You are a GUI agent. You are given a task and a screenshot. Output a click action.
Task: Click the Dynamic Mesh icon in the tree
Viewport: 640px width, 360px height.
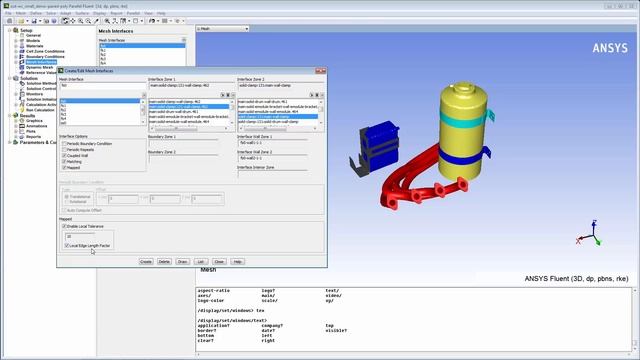[x=22, y=67]
